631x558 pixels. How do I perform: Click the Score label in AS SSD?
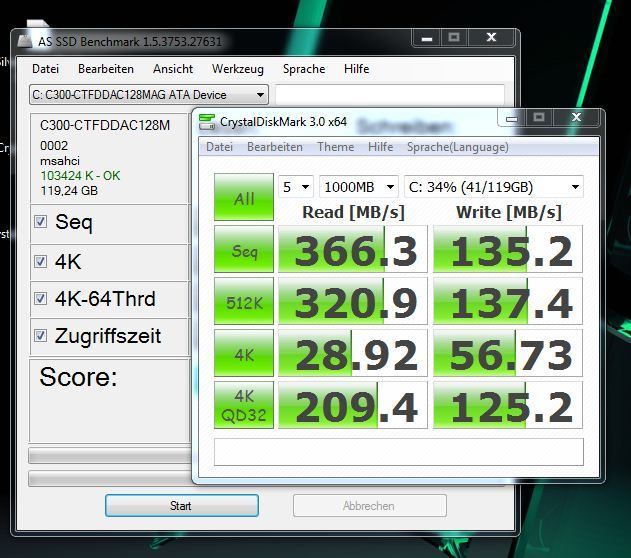click(78, 377)
